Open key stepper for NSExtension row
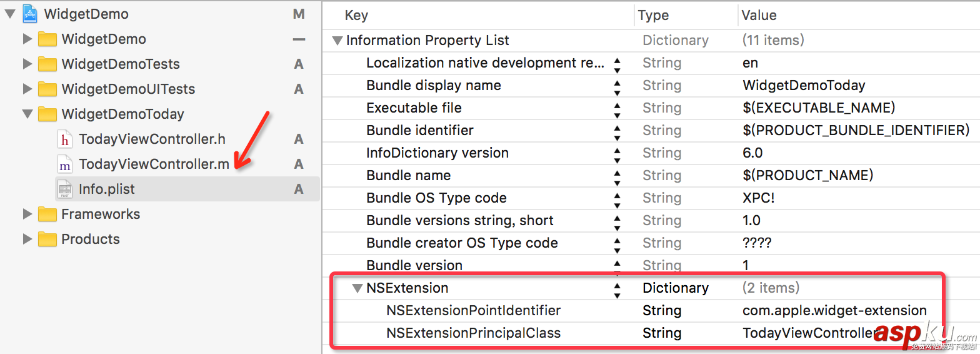Image resolution: width=980 pixels, height=354 pixels. coord(617,288)
